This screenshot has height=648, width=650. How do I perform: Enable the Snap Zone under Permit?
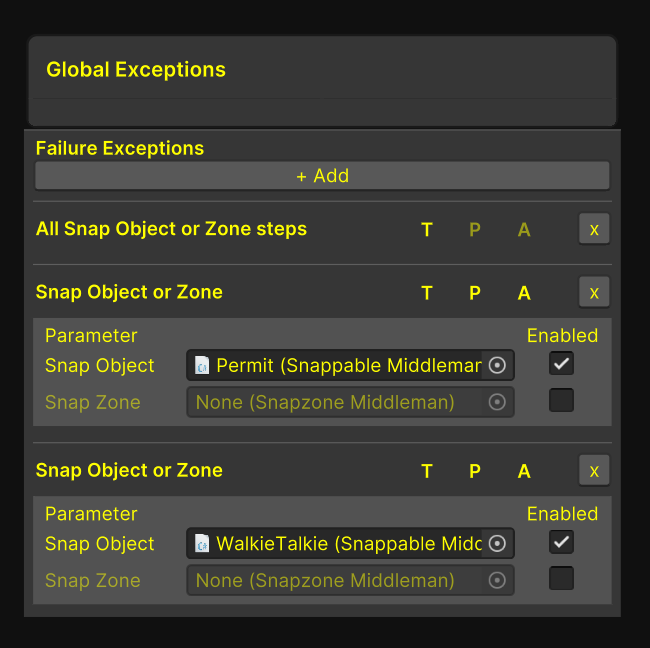561,401
